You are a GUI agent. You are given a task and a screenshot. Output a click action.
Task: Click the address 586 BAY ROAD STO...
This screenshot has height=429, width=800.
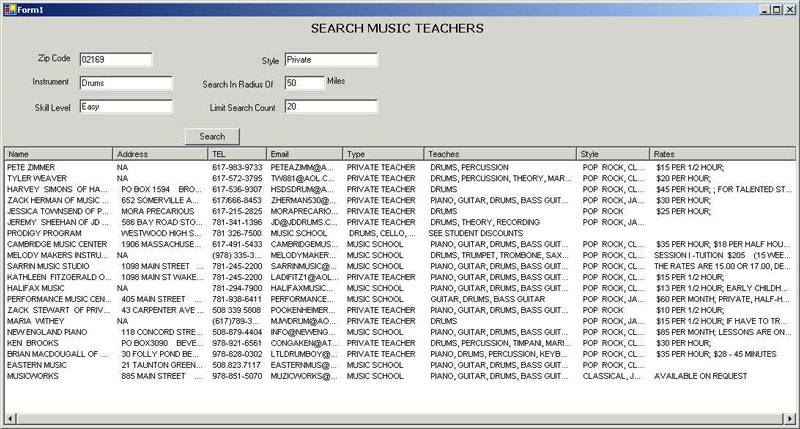pyautogui.click(x=162, y=222)
